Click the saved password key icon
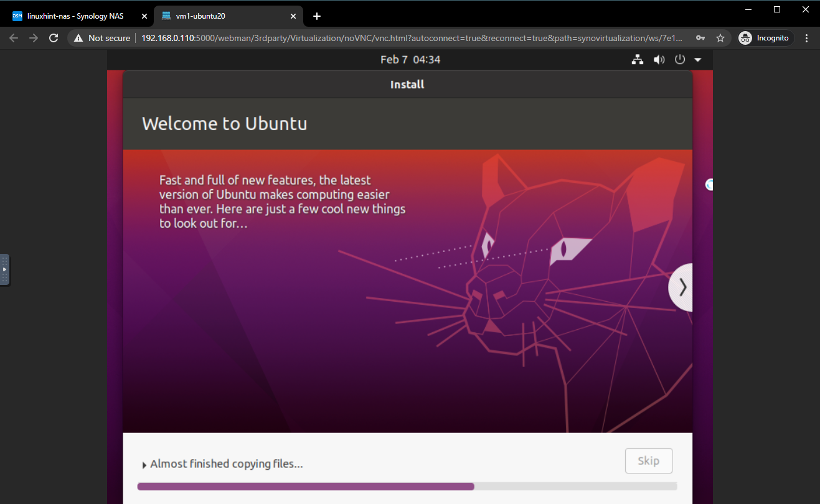 point(700,38)
